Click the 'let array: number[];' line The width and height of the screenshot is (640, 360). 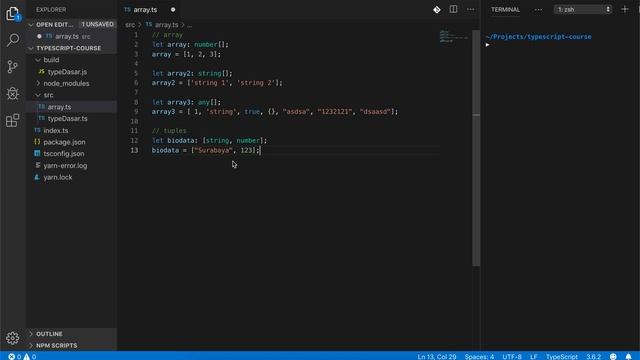coord(190,44)
